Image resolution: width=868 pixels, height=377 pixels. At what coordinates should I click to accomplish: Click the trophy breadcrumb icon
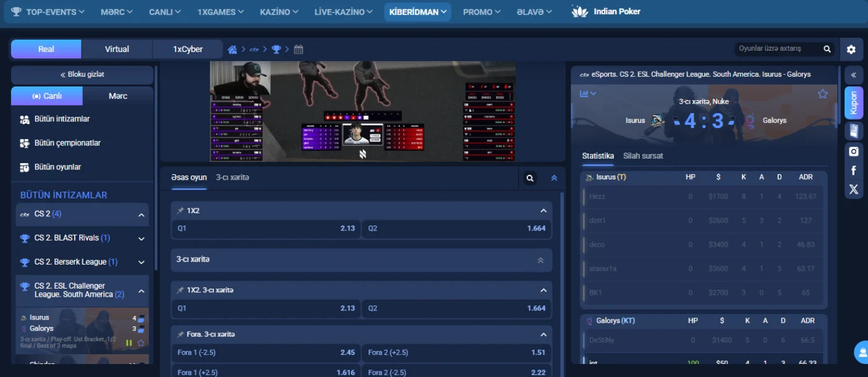pyautogui.click(x=276, y=49)
